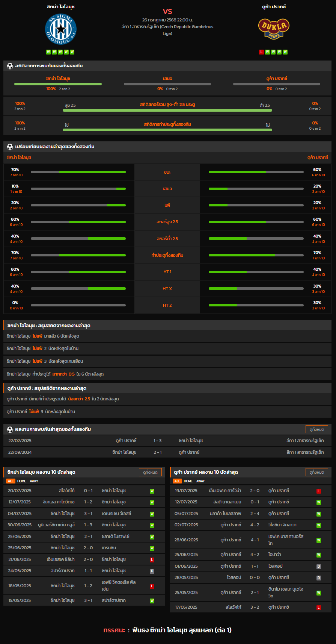The image size is (336, 644).
Task: Click the W badge on Sigma's 04/07/2025 match row
Action: [x=152, y=514]
